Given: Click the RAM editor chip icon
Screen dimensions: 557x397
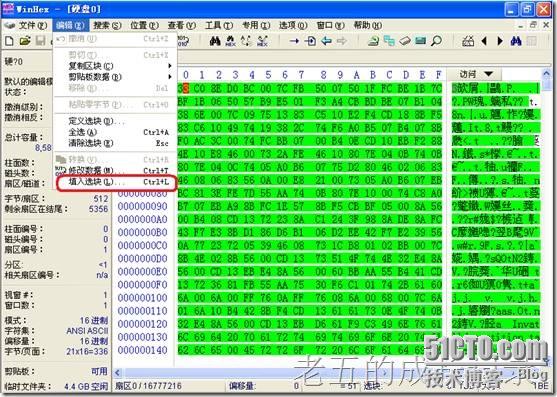Looking at the screenshot, I should (x=421, y=41).
